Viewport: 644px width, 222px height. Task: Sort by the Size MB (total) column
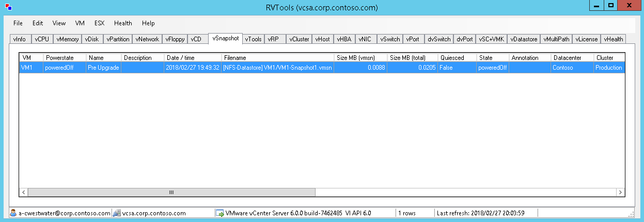tap(413, 58)
